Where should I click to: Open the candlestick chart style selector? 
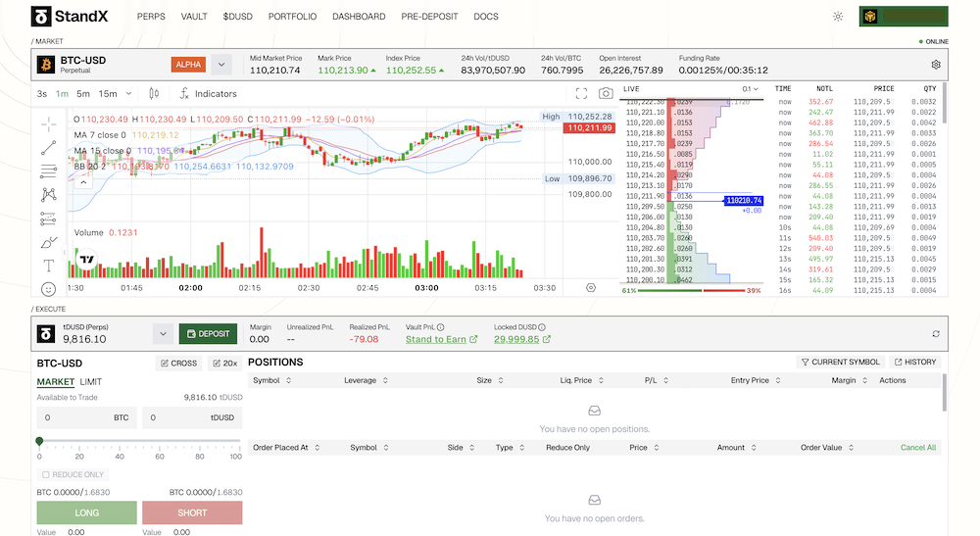(154, 94)
